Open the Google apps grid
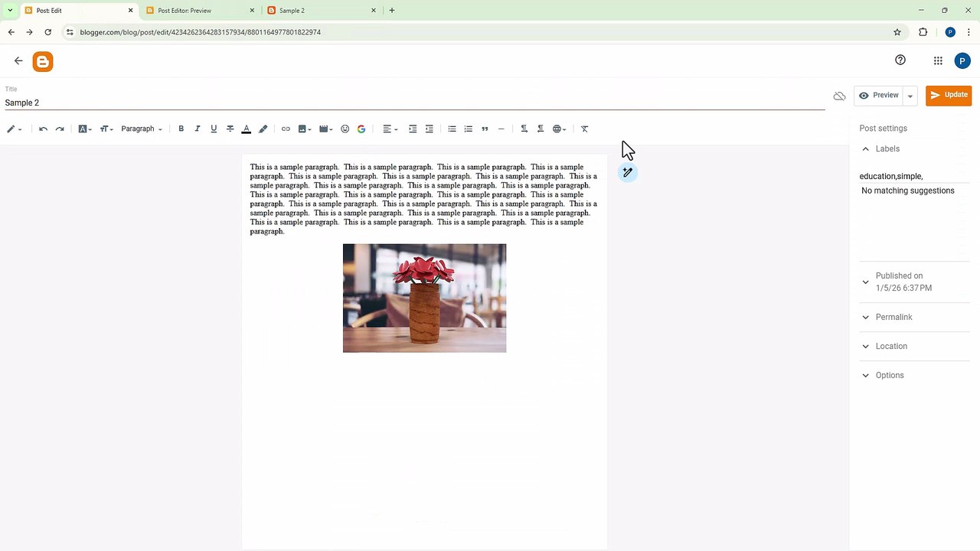This screenshot has height=551, width=980. point(938,61)
